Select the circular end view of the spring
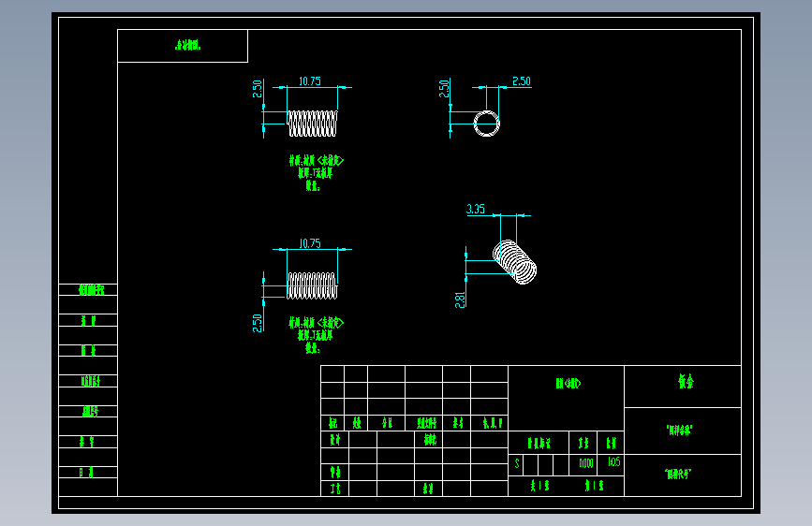This screenshot has height=526, width=812. point(487,124)
